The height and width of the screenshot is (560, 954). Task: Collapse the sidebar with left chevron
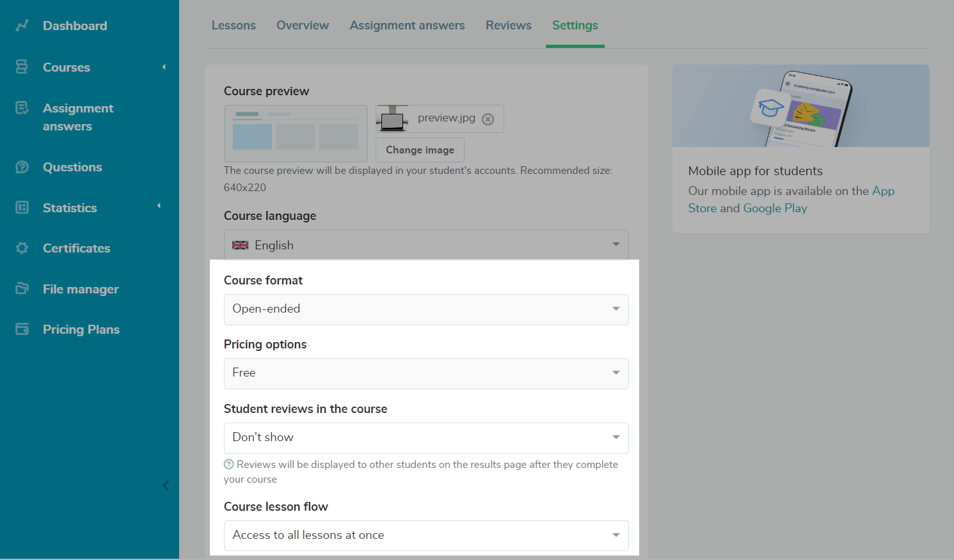(x=166, y=486)
